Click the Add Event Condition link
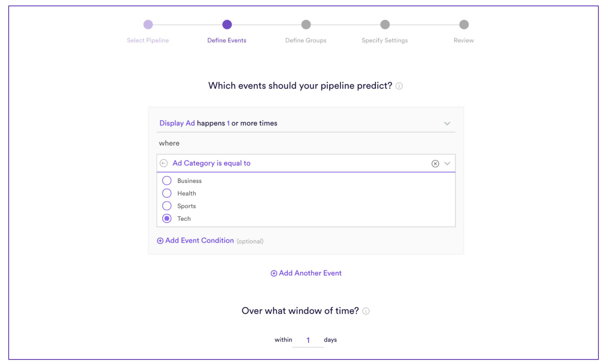 (x=199, y=241)
